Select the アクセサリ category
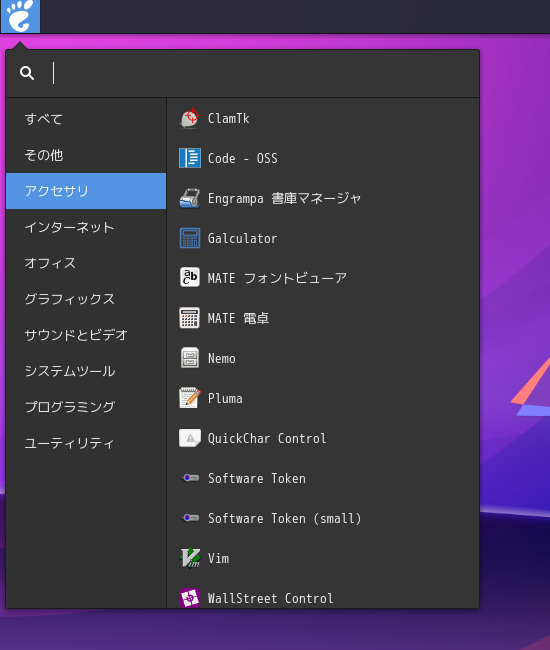This screenshot has height=650, width=550. [x=86, y=191]
